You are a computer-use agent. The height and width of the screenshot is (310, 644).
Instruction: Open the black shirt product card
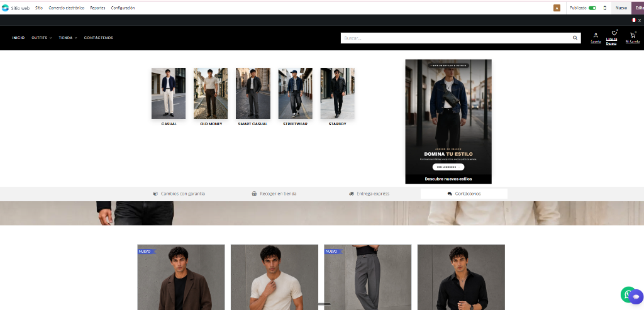point(461,277)
